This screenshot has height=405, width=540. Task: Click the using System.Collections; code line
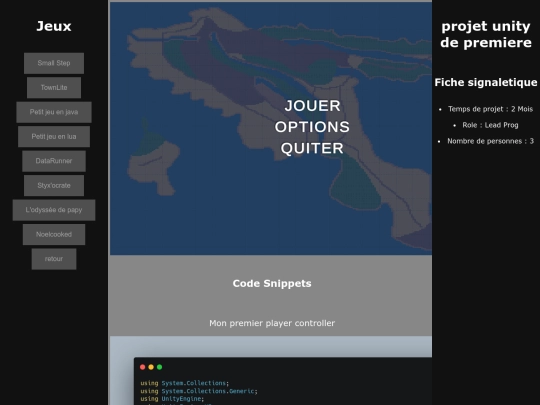(185, 383)
